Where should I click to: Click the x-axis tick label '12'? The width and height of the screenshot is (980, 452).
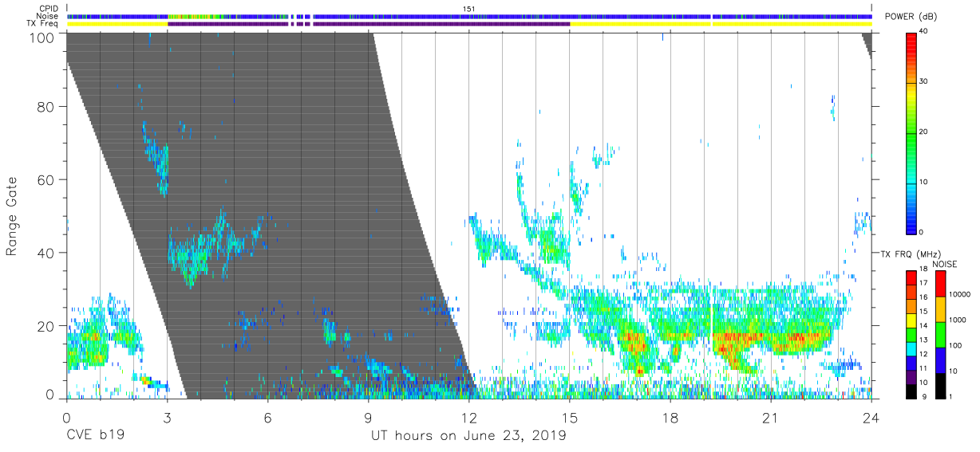pos(468,418)
